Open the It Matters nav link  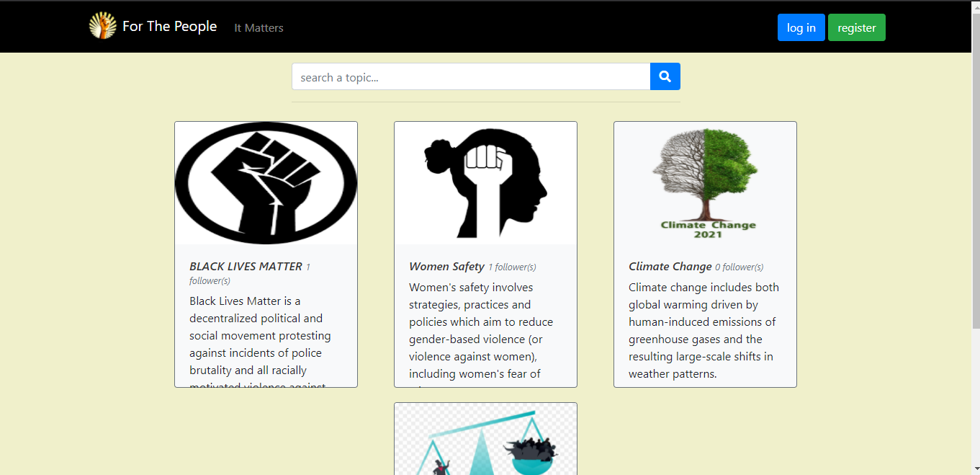pyautogui.click(x=259, y=28)
